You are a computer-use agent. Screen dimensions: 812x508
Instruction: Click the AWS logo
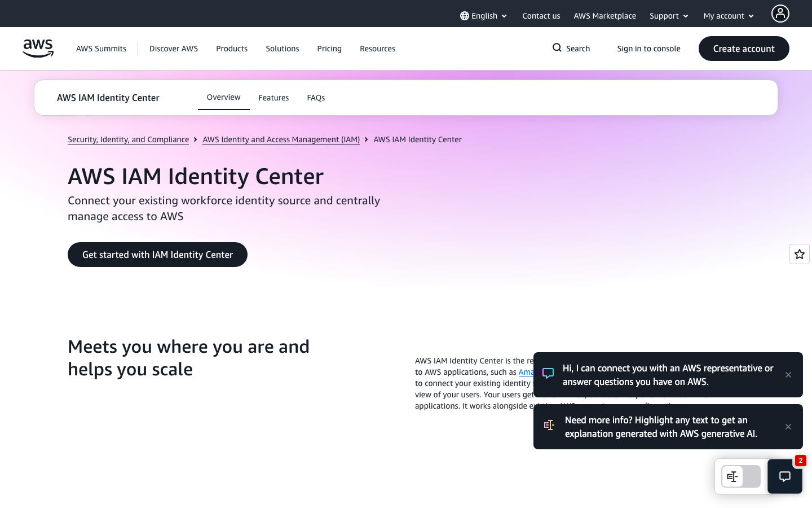coord(38,49)
